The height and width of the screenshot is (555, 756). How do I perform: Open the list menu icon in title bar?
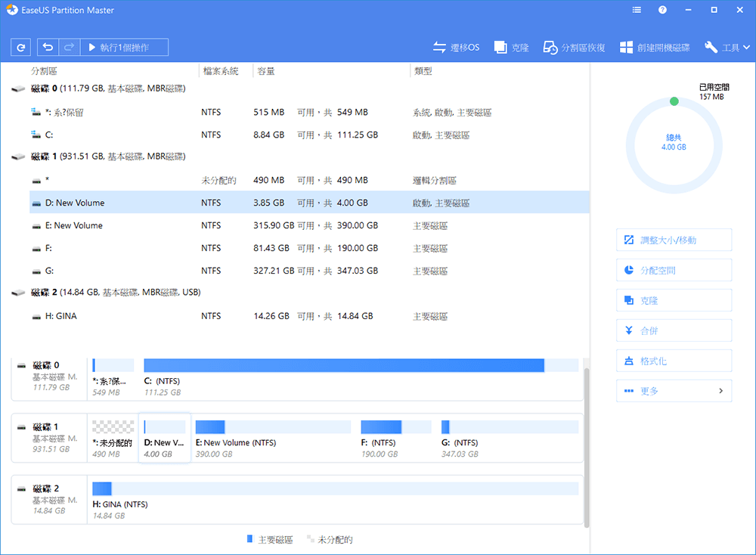[637, 10]
